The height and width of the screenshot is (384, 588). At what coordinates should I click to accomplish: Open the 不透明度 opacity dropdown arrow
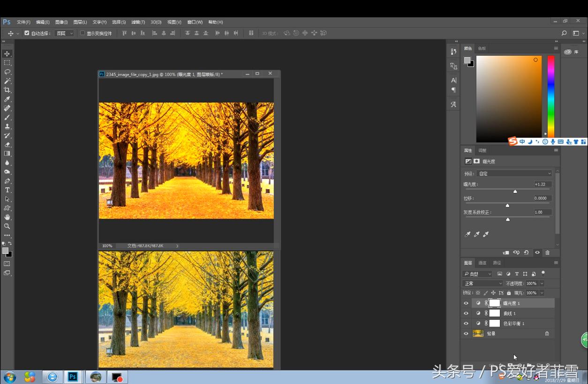tap(542, 283)
